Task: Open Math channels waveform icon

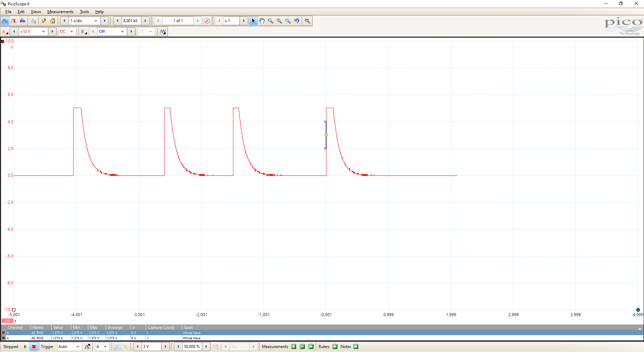Action: point(163,32)
